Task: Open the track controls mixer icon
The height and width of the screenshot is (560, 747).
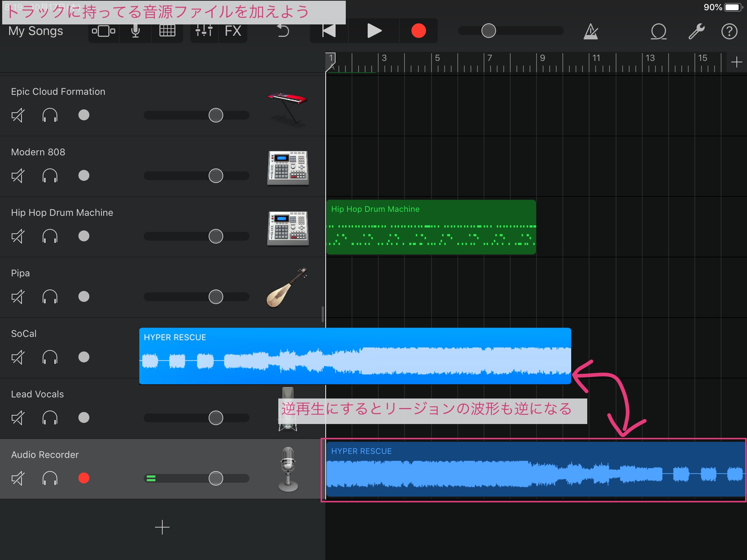Action: coord(204,31)
